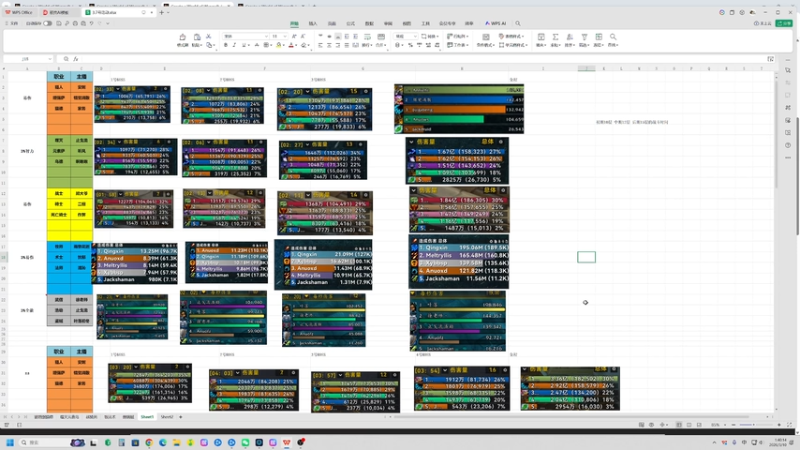Click the Freeze Panes icon
800x450 pixels.
click(x=598, y=39)
